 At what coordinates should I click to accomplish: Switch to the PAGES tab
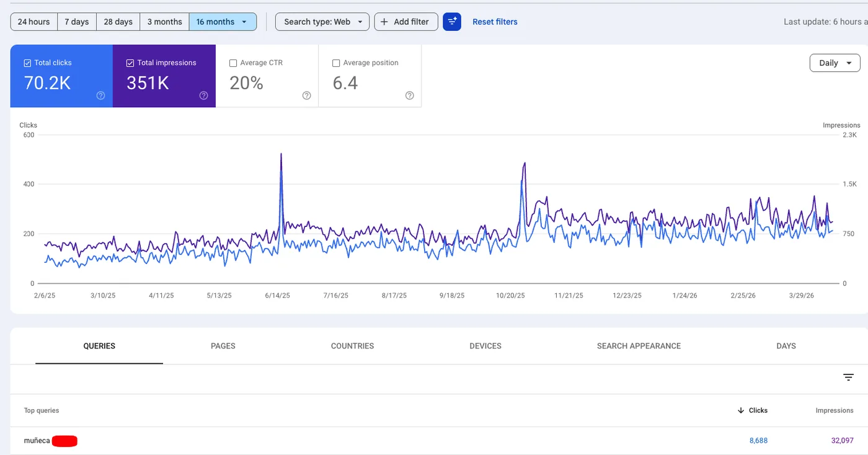coord(223,346)
